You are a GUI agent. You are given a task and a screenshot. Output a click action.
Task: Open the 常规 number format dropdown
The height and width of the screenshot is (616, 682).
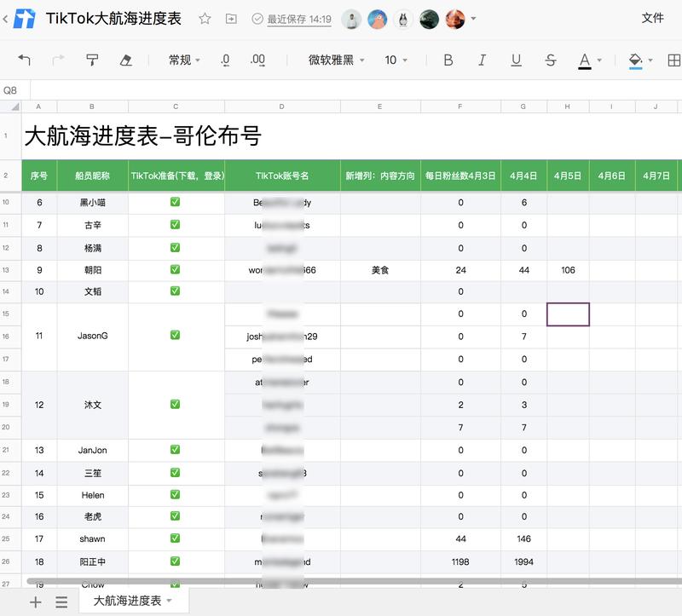point(184,60)
